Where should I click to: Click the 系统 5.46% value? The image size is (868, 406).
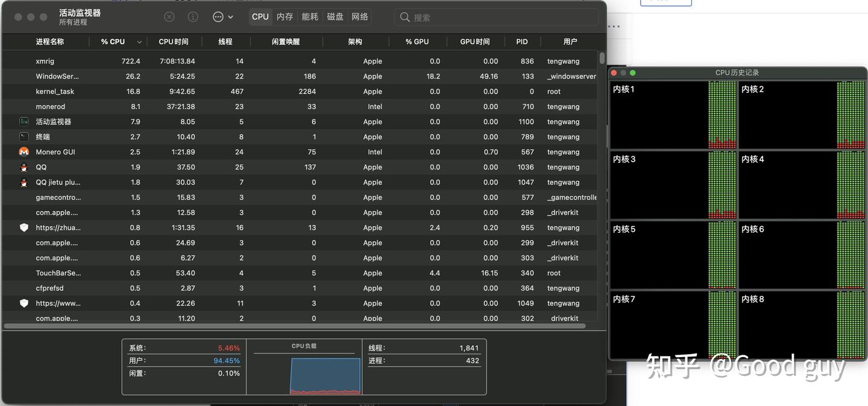pyautogui.click(x=228, y=348)
